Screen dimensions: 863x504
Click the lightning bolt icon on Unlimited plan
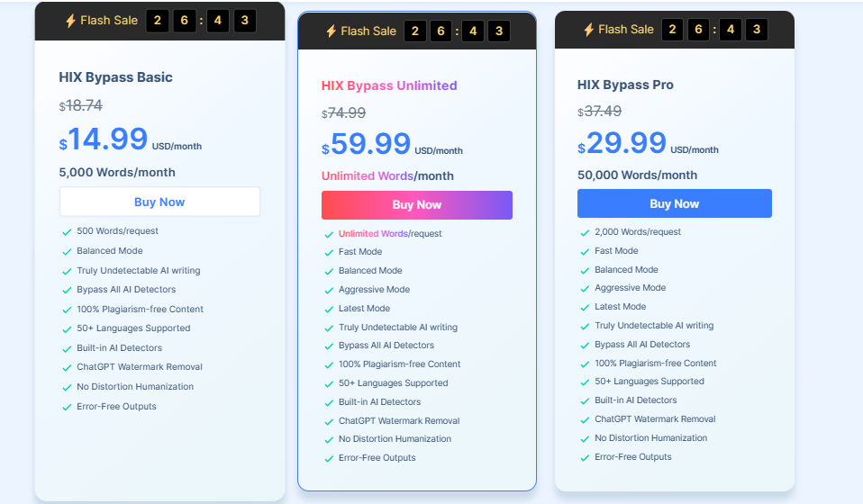tap(331, 31)
